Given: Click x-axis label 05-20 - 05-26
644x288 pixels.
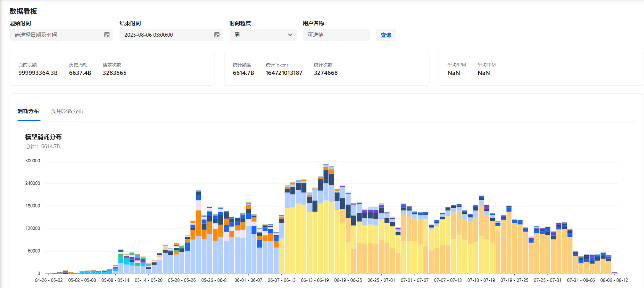Looking at the screenshot, I should [182, 280].
